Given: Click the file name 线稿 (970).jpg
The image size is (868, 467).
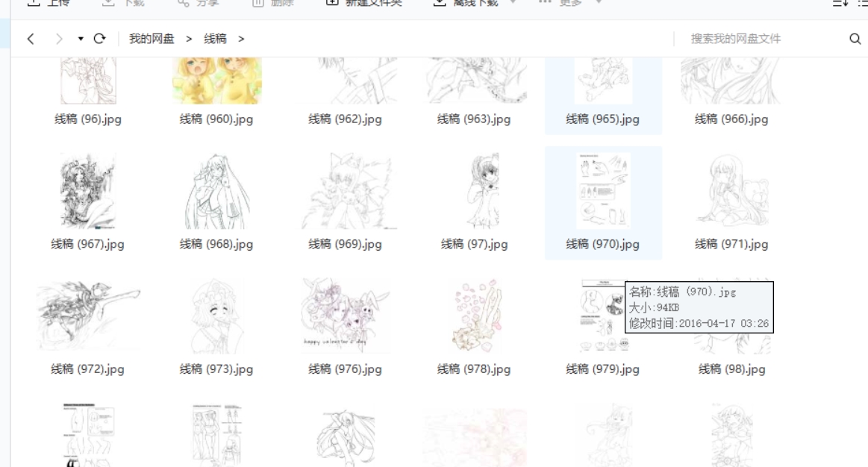Looking at the screenshot, I should (x=603, y=244).
